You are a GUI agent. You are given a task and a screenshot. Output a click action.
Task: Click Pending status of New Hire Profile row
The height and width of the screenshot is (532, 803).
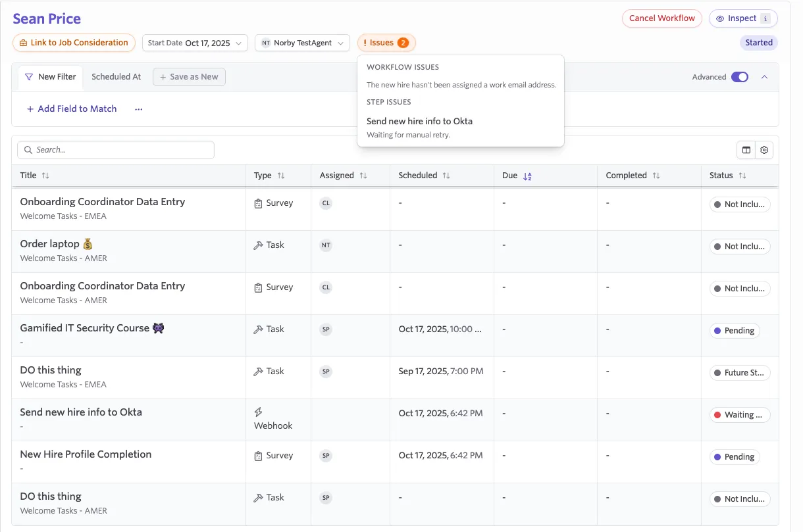point(735,457)
